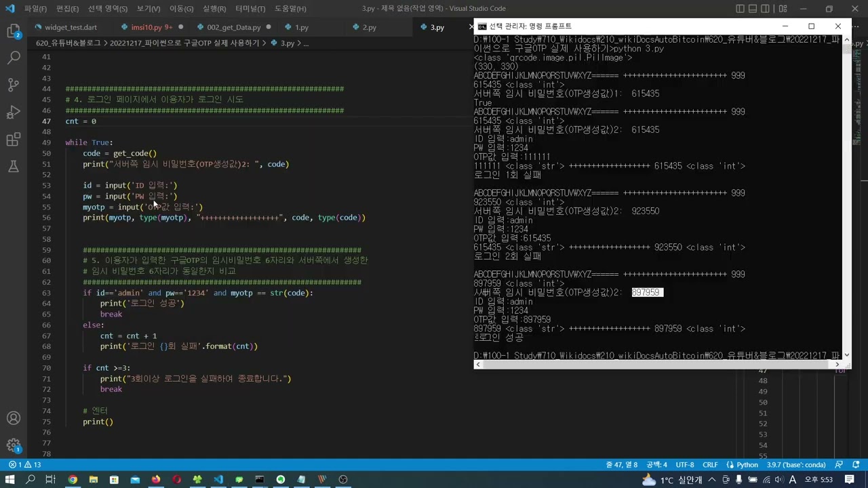Image resolution: width=868 pixels, height=488 pixels.
Task: Open Mail app from taskbar
Action: (x=135, y=480)
